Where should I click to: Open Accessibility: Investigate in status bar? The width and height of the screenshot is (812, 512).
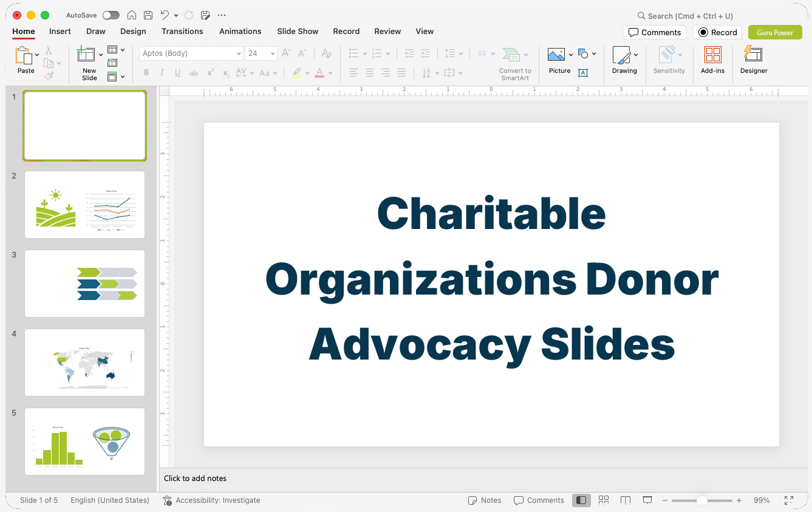point(211,500)
